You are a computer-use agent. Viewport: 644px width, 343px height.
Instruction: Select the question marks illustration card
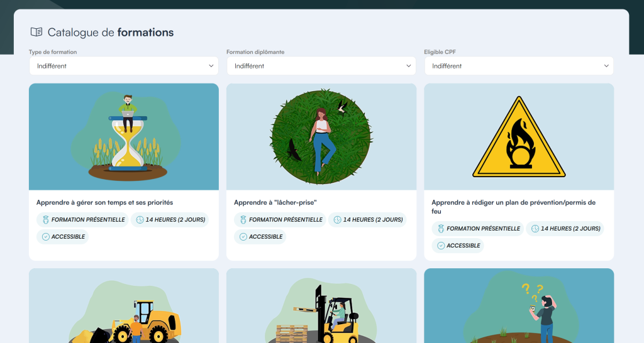519,307
